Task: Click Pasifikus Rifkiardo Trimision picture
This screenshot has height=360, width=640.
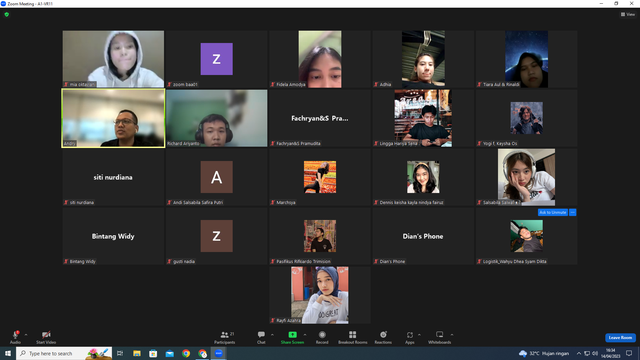Action: click(x=320, y=236)
